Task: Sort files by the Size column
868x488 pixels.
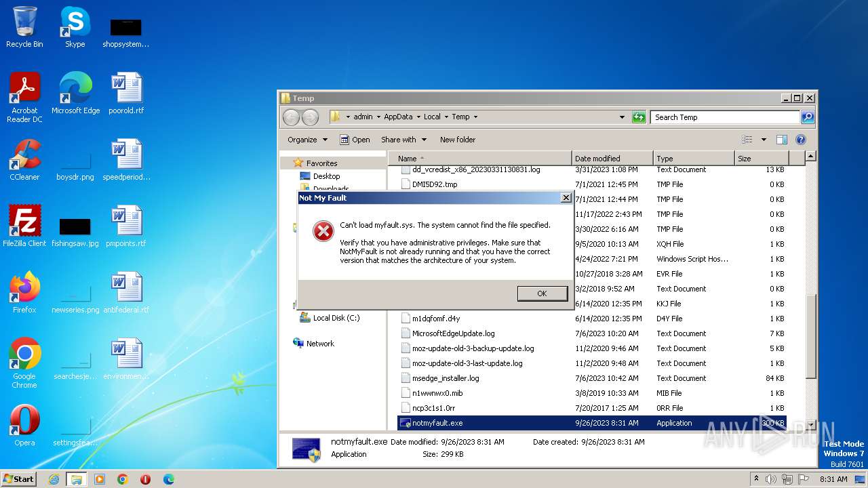Action: click(x=762, y=158)
